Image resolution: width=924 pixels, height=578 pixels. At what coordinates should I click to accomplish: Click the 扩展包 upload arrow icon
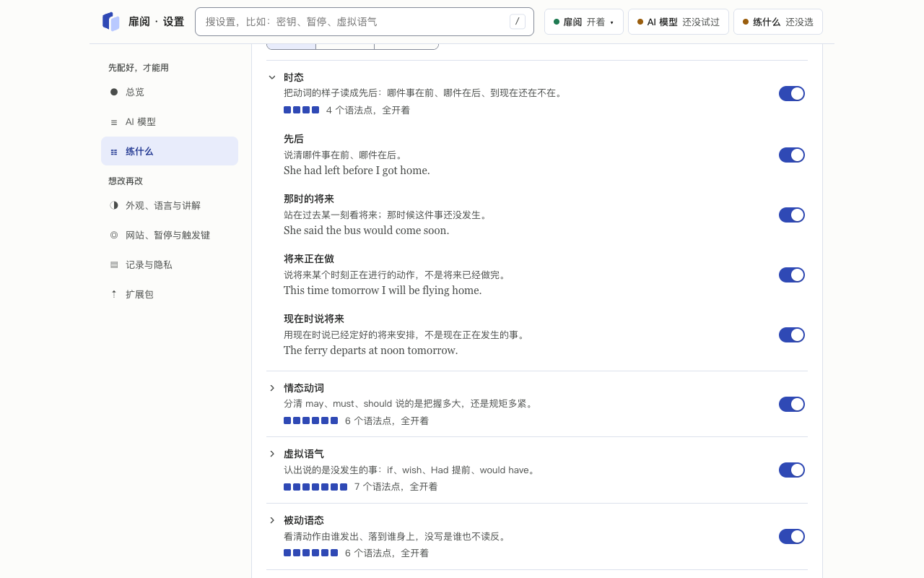pos(114,294)
